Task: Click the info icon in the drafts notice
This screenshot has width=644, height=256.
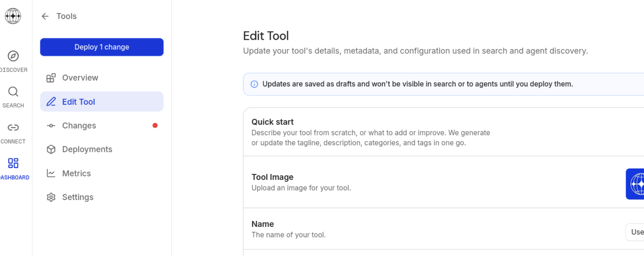Action: coord(254,84)
